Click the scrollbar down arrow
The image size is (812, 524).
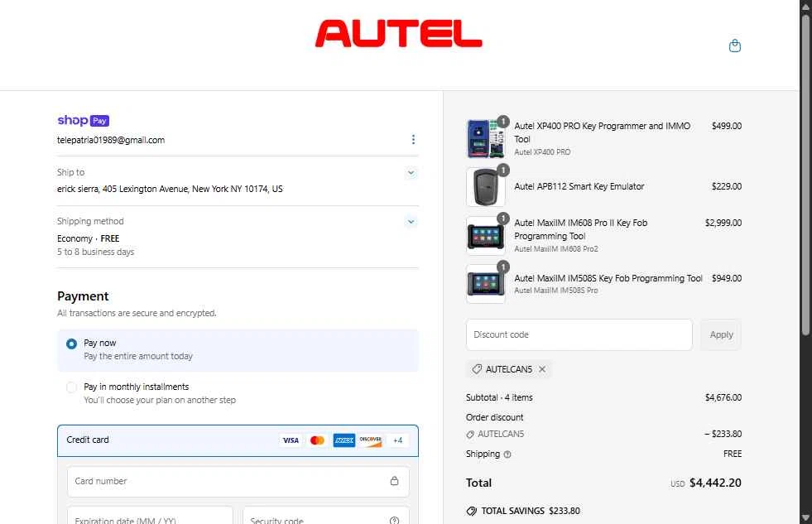[805, 517]
